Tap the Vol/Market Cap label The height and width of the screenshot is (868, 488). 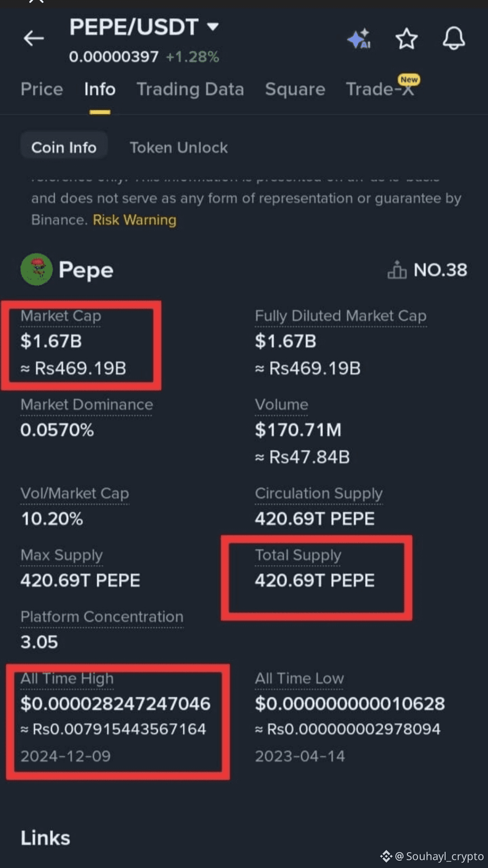75,493
